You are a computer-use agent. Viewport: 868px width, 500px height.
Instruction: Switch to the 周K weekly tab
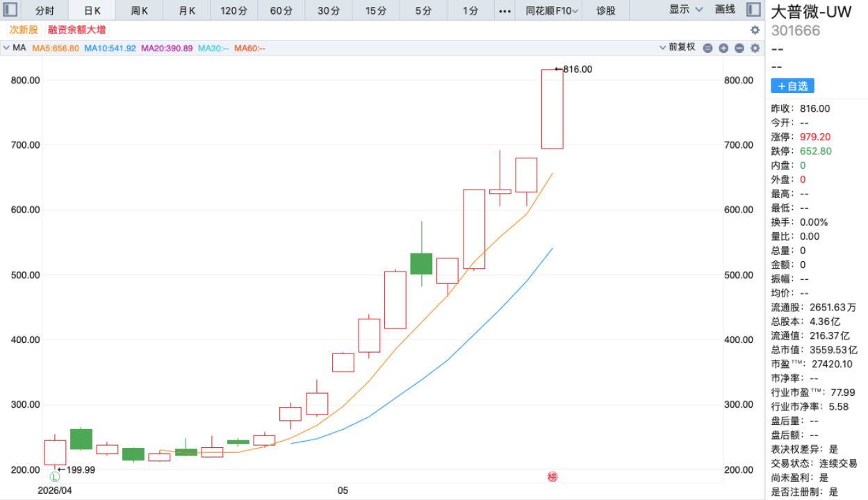coord(140,10)
